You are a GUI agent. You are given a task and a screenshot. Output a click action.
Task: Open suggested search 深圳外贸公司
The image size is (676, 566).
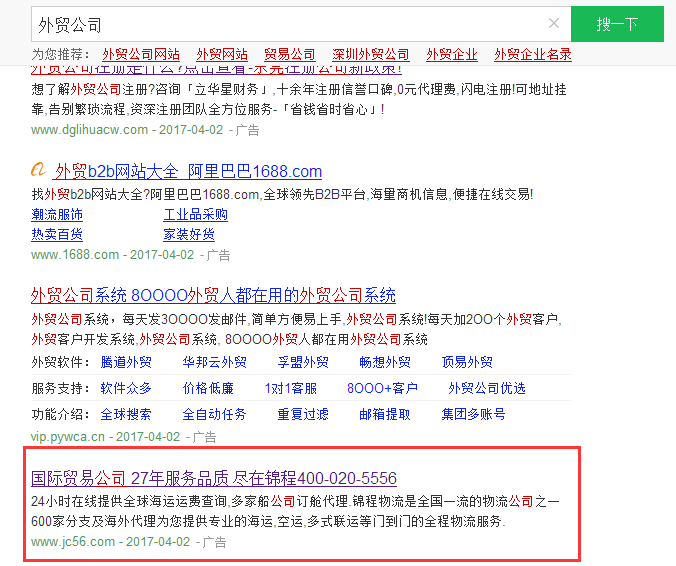click(x=371, y=54)
